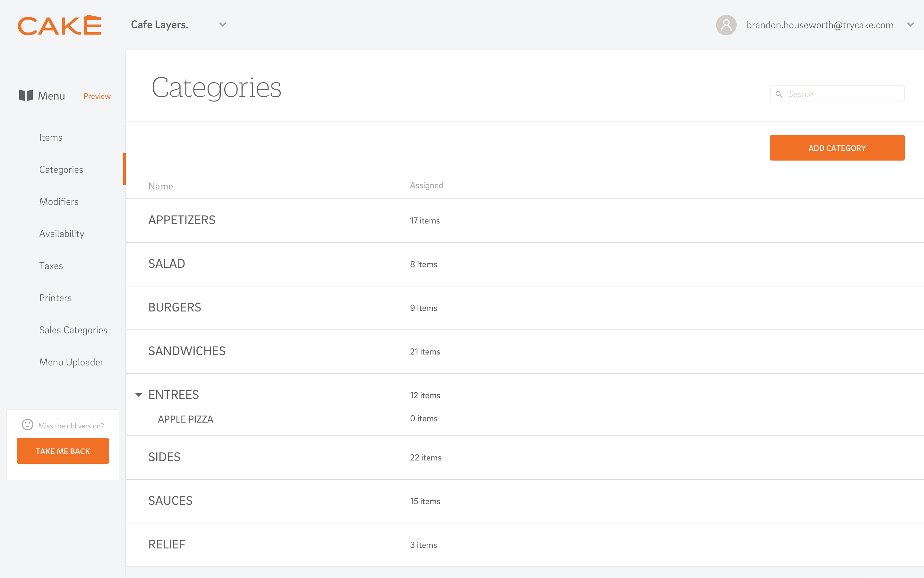
Task: Click the Assigned column header
Action: point(426,185)
